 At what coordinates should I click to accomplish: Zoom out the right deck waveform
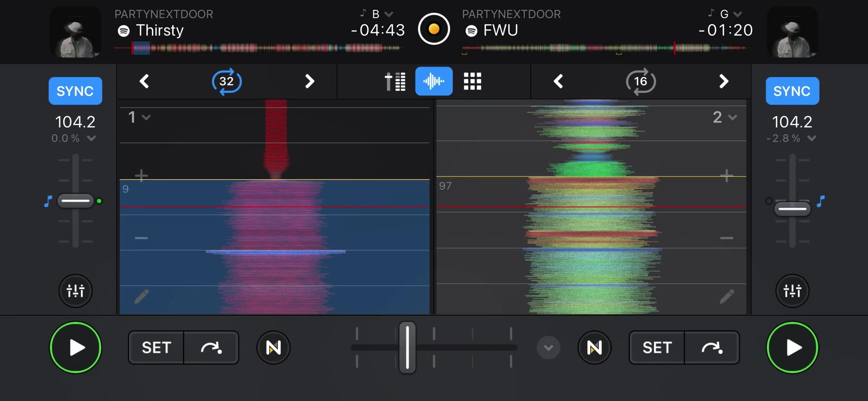coord(726,238)
